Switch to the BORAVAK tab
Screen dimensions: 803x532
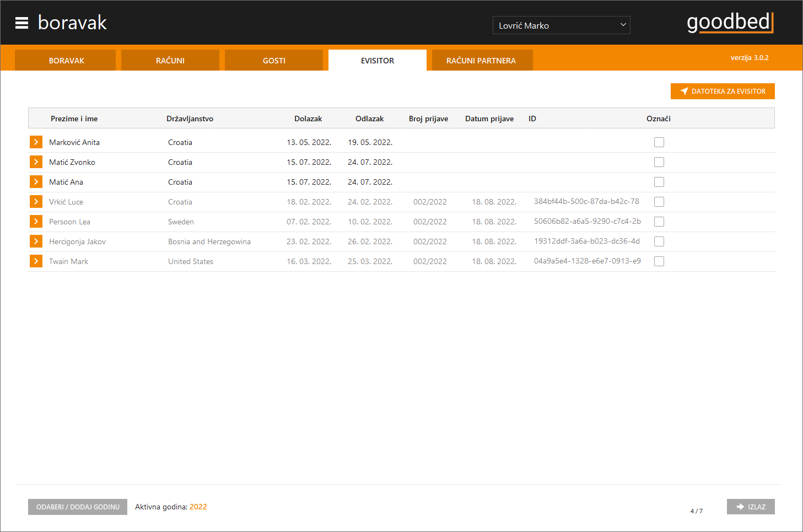tap(66, 60)
